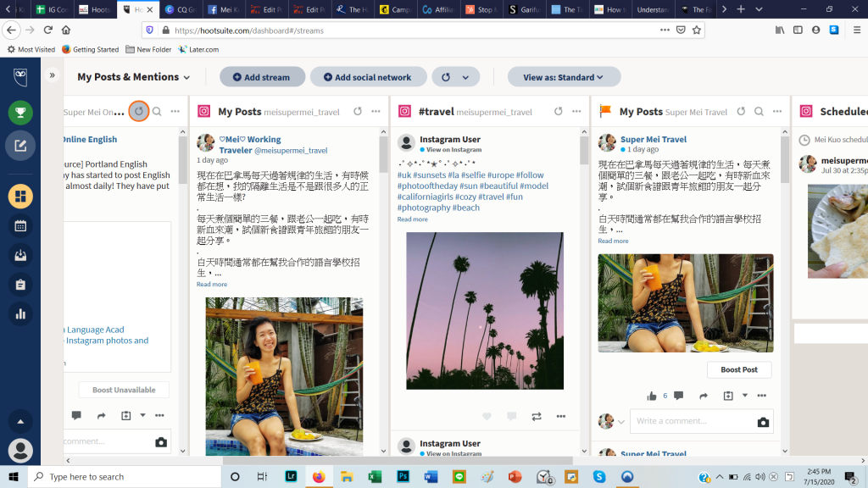
Task: Search within the Super Mei Travel stream
Action: pos(759,111)
